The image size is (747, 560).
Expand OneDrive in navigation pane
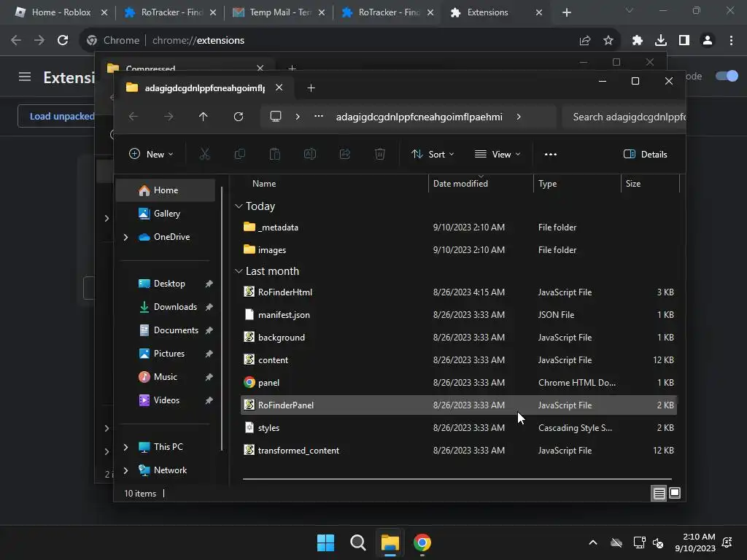(x=125, y=237)
